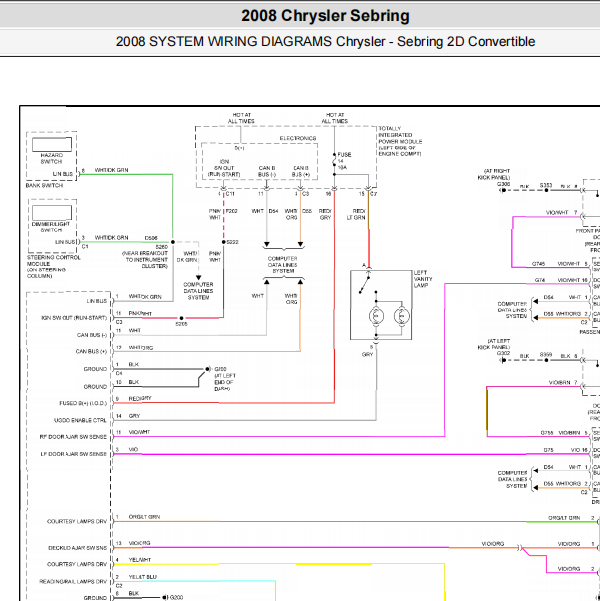Click "COURTESY LAMPS DRV" beside the YEL/WHT wire
The width and height of the screenshot is (600, 601).
(x=77, y=564)
